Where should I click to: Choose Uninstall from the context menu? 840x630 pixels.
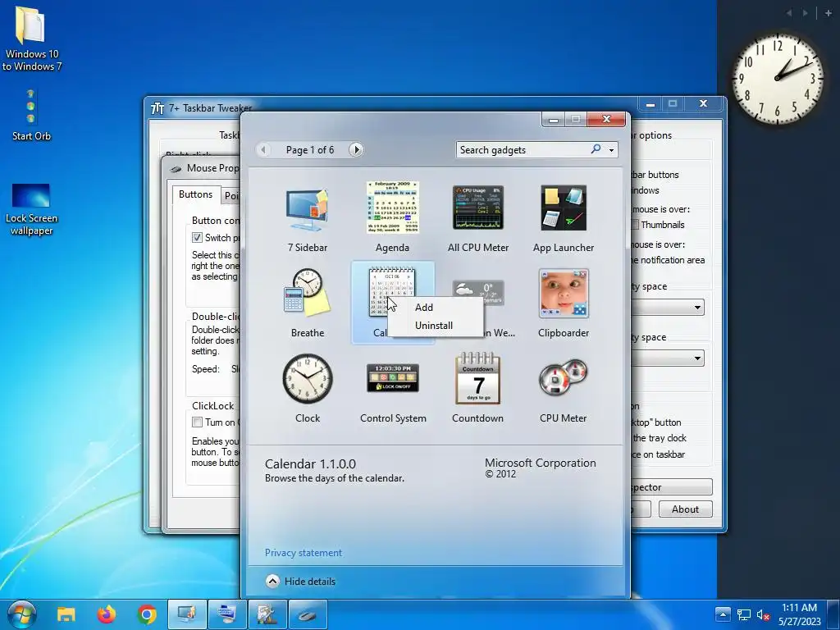click(x=433, y=326)
